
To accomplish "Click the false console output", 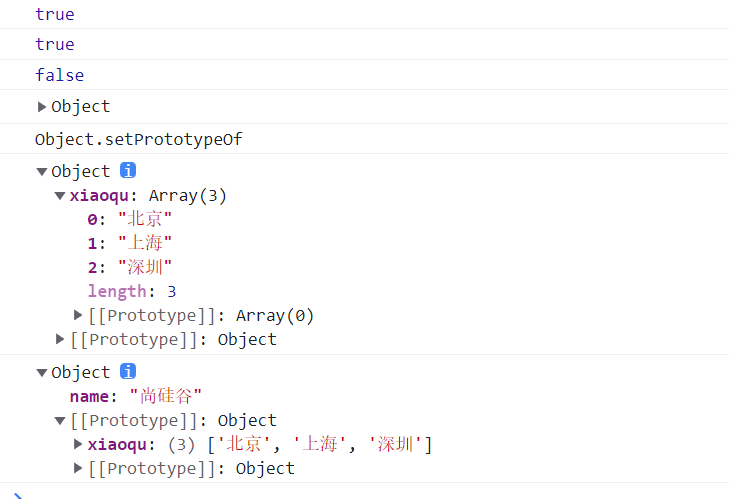I will [59, 75].
